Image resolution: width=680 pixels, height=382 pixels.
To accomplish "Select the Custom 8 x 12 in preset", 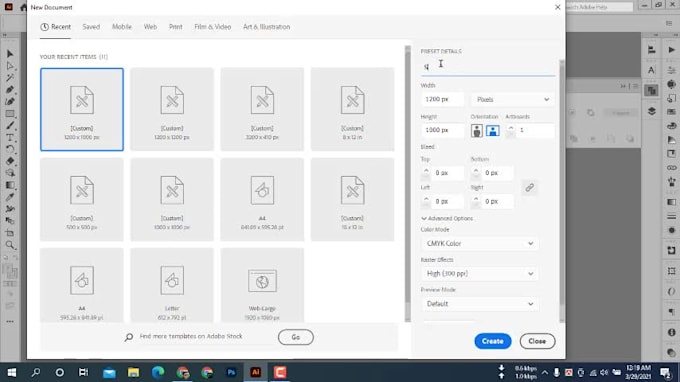I will click(352, 109).
